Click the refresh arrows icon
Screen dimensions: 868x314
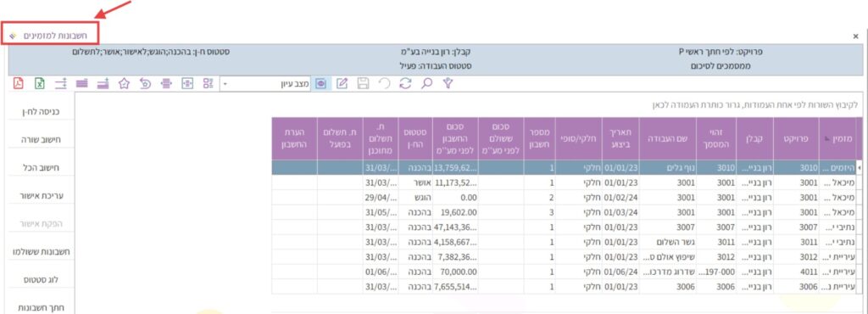(405, 84)
